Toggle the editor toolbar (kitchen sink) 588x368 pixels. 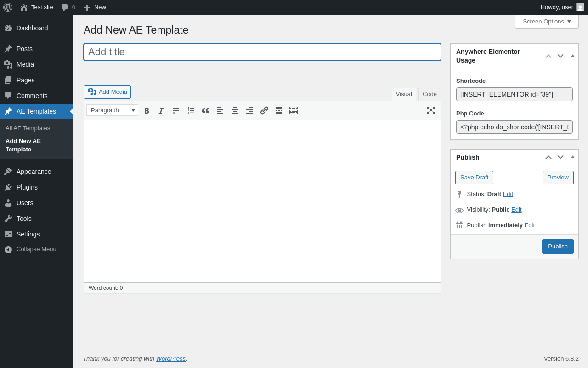pyautogui.click(x=294, y=110)
